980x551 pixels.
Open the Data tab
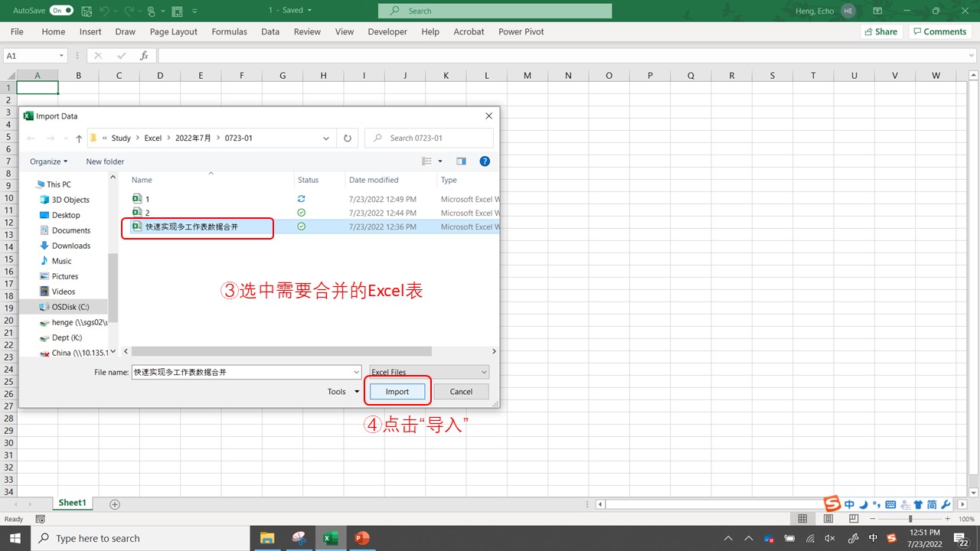(x=270, y=32)
